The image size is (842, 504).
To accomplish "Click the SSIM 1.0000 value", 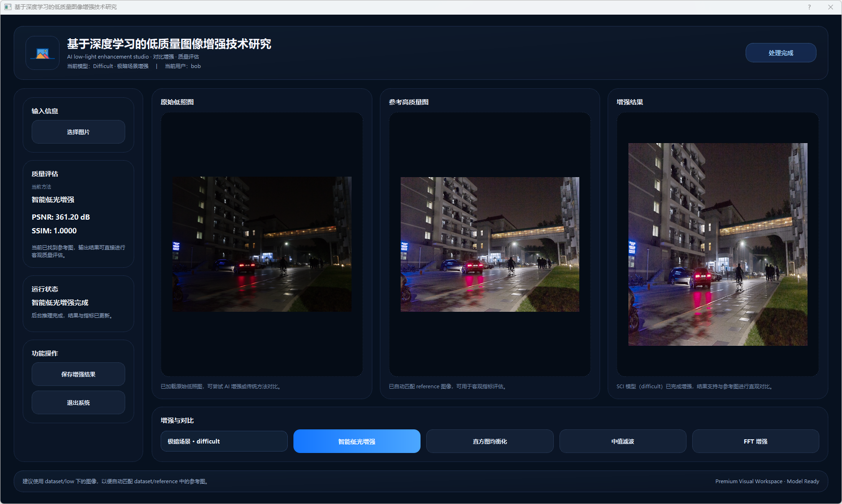I will (54, 231).
